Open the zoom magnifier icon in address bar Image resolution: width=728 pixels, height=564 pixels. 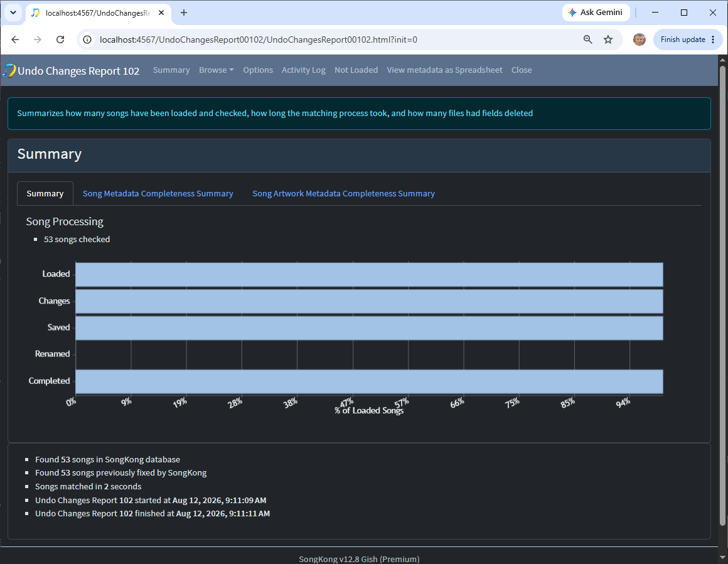click(x=588, y=40)
